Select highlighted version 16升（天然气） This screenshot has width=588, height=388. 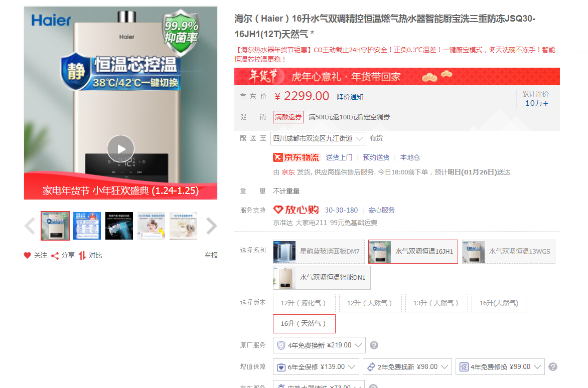coord(304,324)
